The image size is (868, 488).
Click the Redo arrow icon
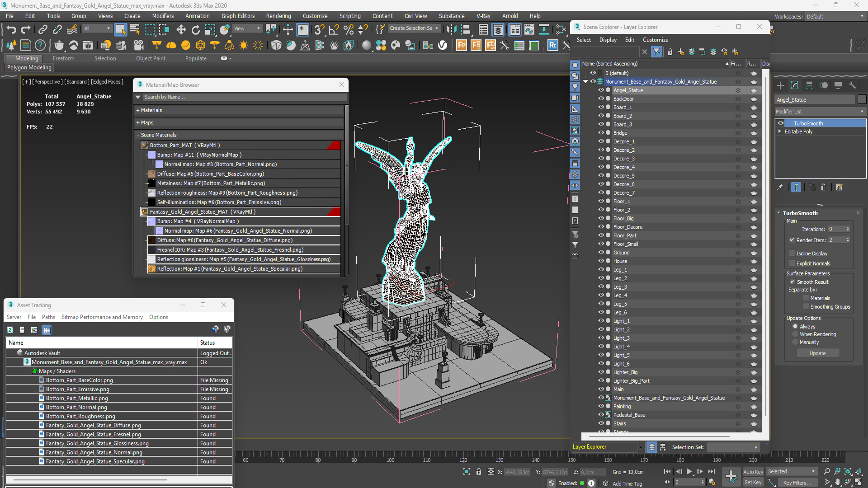(26, 30)
